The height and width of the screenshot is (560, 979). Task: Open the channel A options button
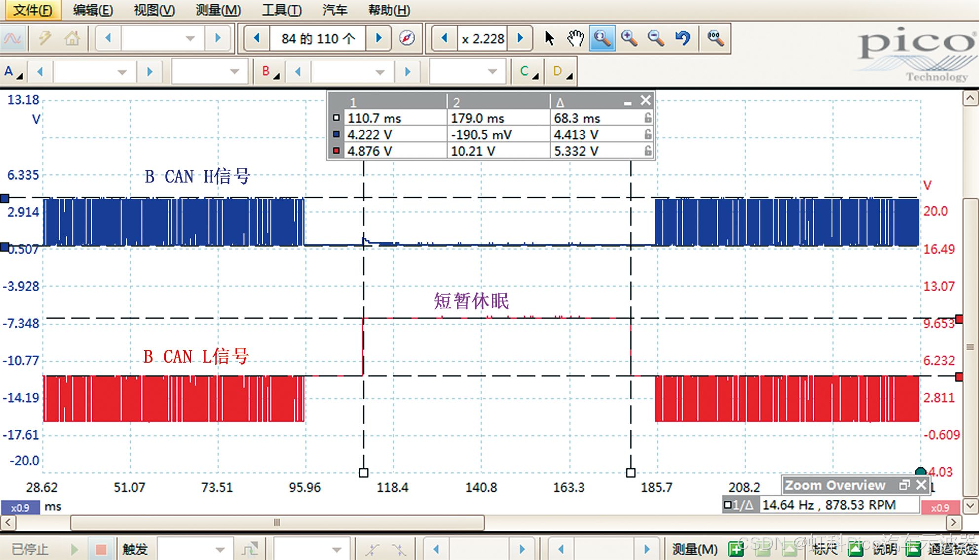click(x=13, y=72)
